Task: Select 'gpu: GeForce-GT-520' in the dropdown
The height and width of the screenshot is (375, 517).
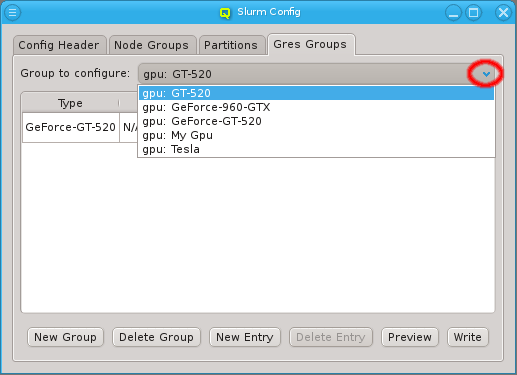Action: pos(316,121)
